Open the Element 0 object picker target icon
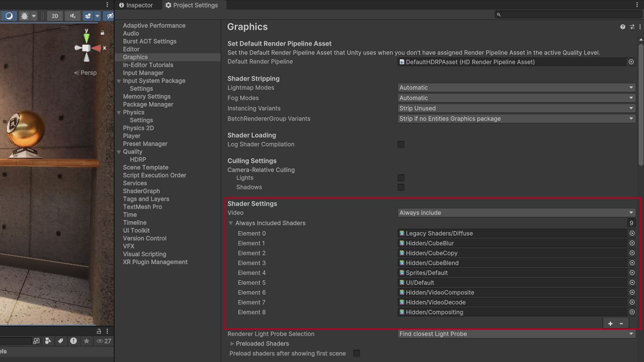 632,233
